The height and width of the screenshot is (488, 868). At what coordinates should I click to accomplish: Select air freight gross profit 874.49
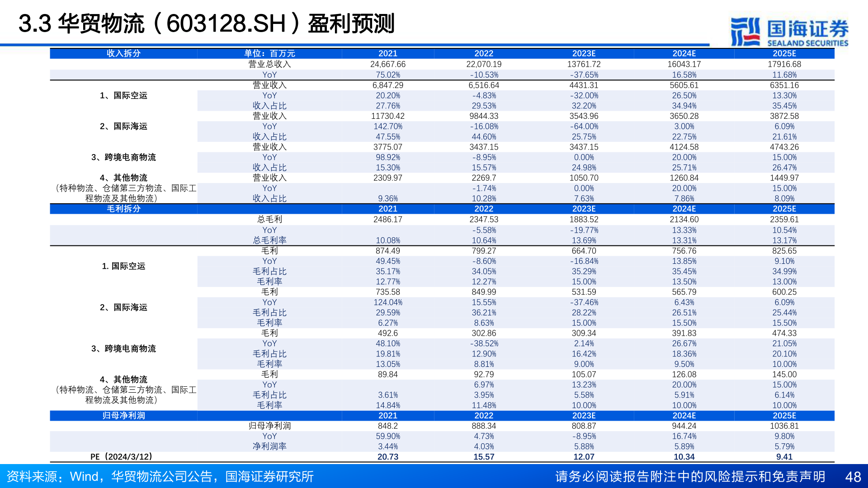388,251
